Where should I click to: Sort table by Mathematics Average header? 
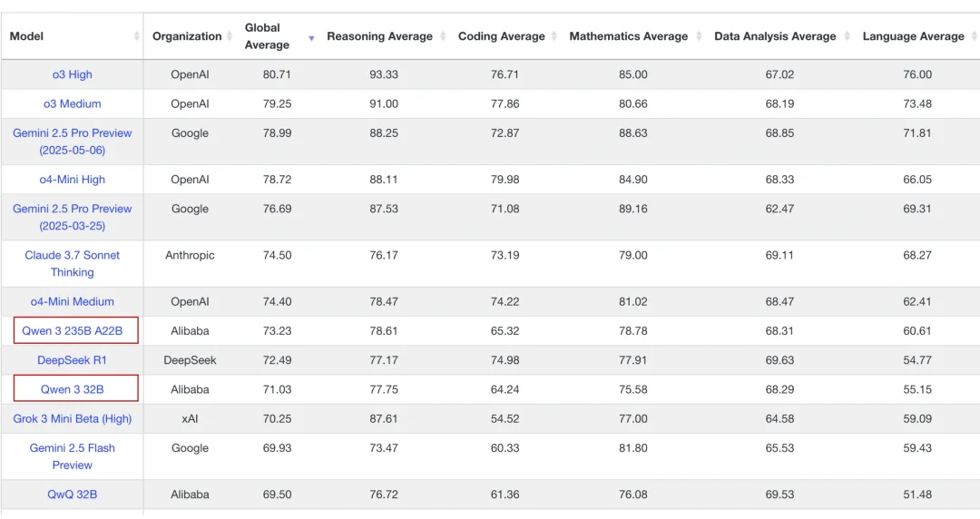(x=628, y=36)
